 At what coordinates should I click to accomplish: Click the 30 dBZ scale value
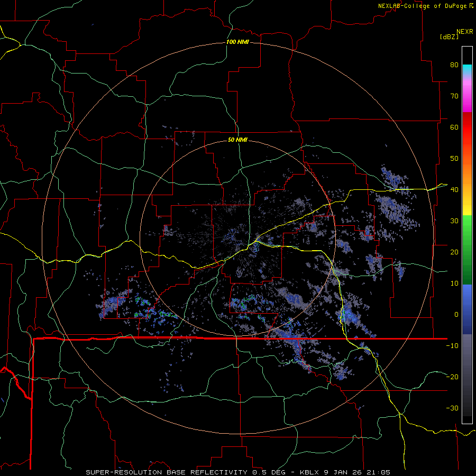[454, 221]
